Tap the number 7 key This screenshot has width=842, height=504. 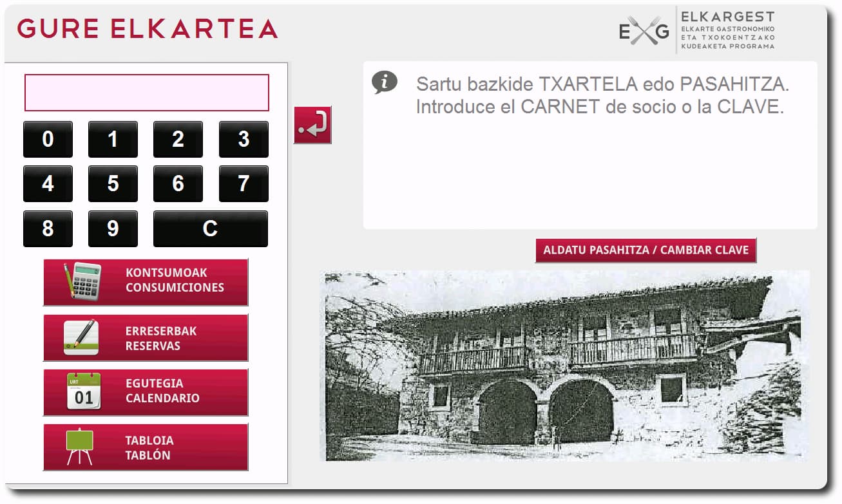tap(244, 184)
